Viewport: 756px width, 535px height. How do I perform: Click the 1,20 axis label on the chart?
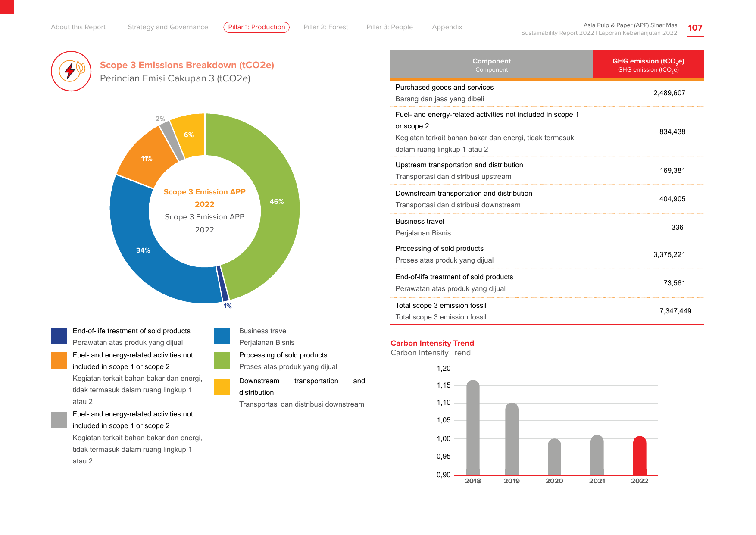(x=444, y=368)
